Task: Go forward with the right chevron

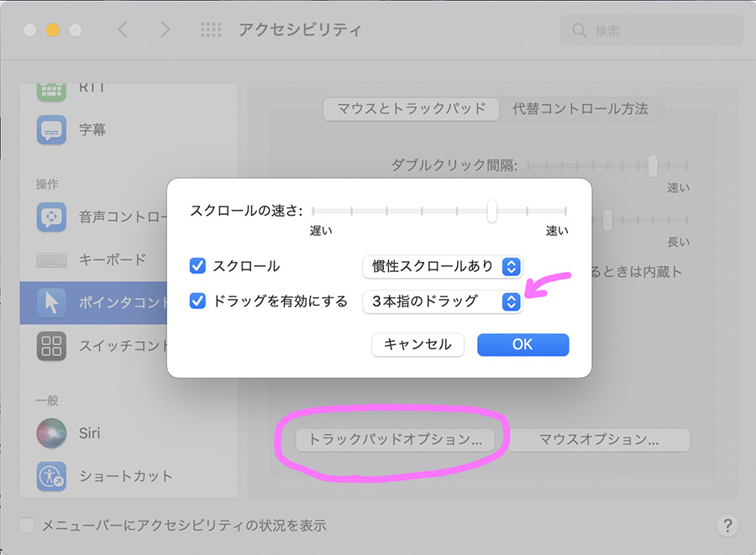Action: 165,30
